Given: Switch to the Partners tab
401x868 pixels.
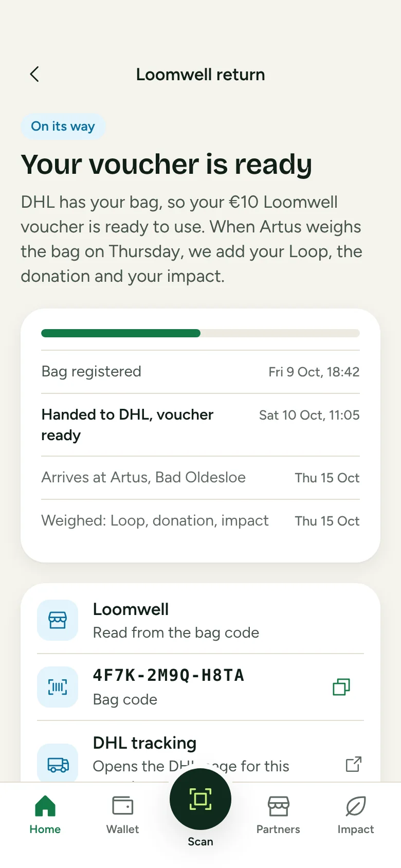Looking at the screenshot, I should [278, 815].
